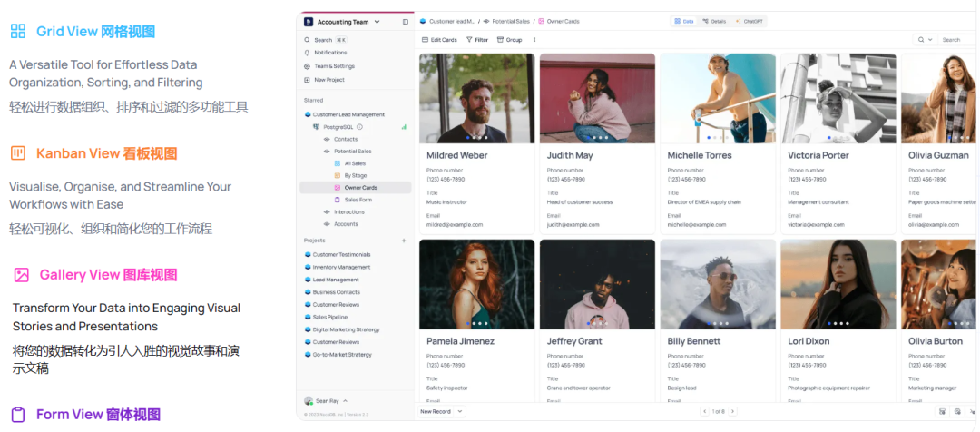Image resolution: width=980 pixels, height=432 pixels.
Task: Click the Edit Cards button
Action: point(439,39)
